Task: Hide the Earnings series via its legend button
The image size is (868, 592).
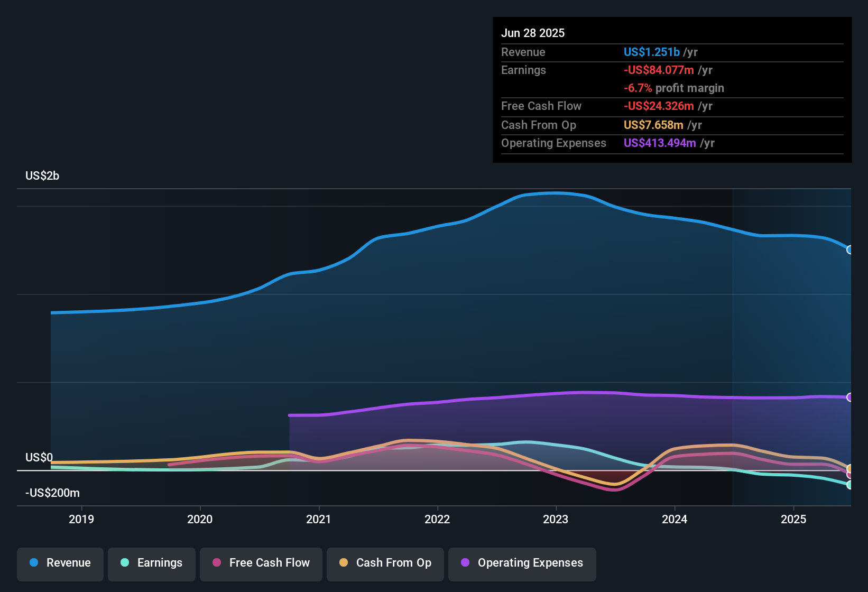Action: click(152, 563)
